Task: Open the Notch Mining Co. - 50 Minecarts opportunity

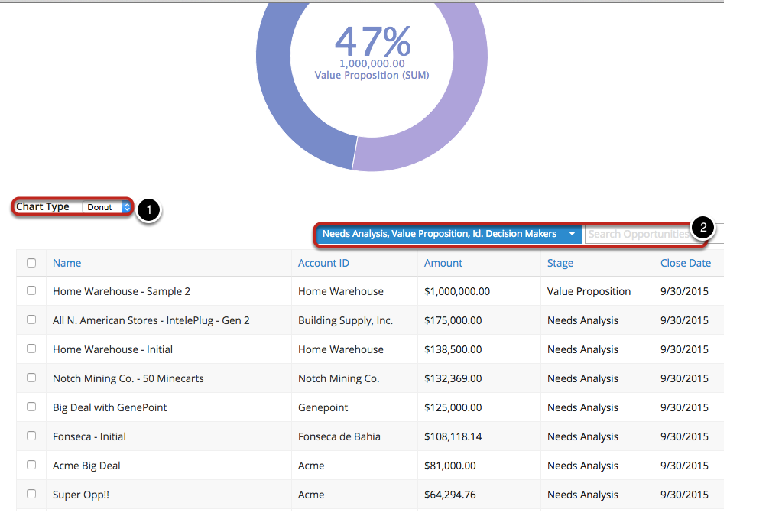Action: pos(128,378)
